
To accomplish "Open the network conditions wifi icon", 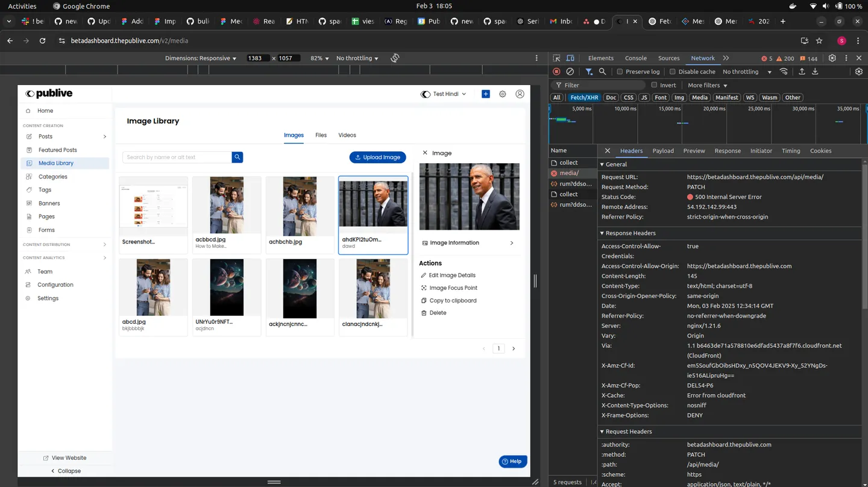I will click(x=784, y=72).
